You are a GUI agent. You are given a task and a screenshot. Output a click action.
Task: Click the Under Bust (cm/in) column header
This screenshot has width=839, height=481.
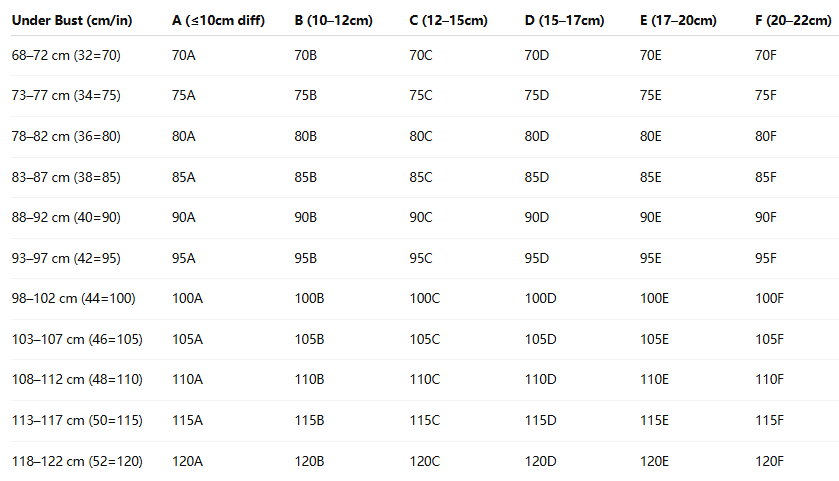pyautogui.click(x=69, y=20)
